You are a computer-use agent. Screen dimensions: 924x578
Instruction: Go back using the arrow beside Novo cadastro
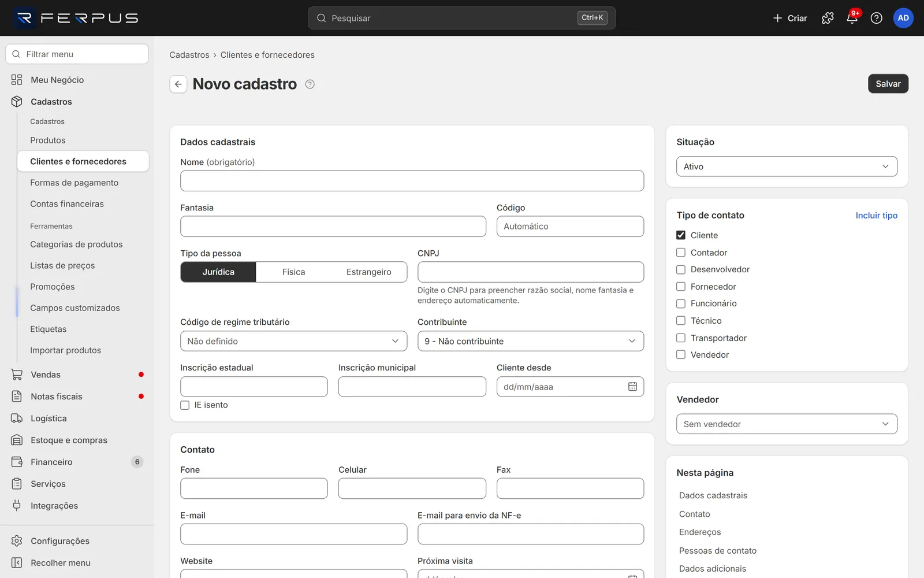click(178, 84)
